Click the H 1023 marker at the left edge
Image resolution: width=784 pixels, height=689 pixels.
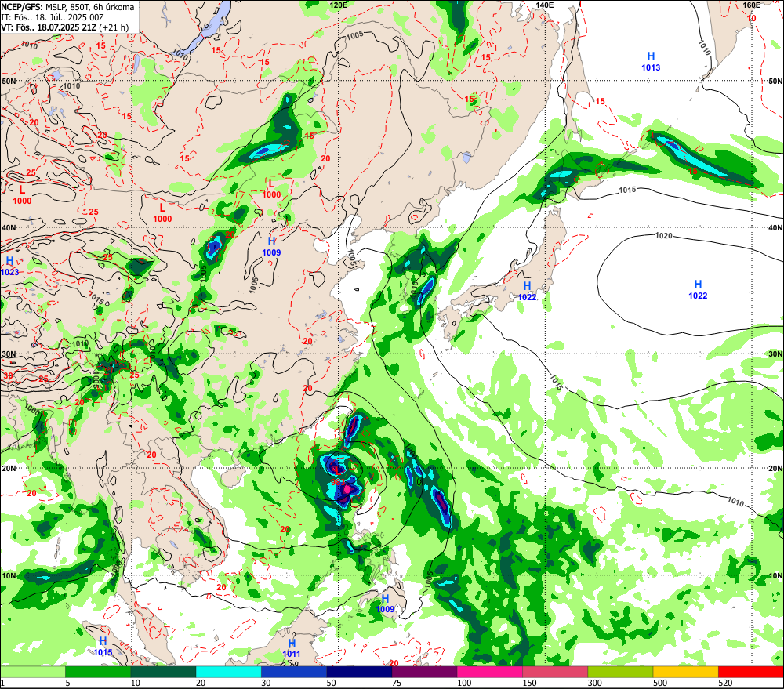tap(9, 267)
